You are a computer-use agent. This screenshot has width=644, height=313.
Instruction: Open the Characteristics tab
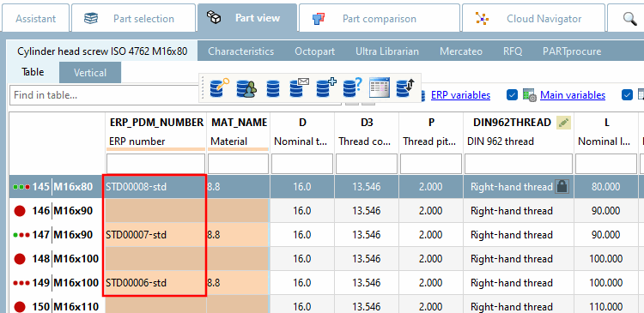240,51
